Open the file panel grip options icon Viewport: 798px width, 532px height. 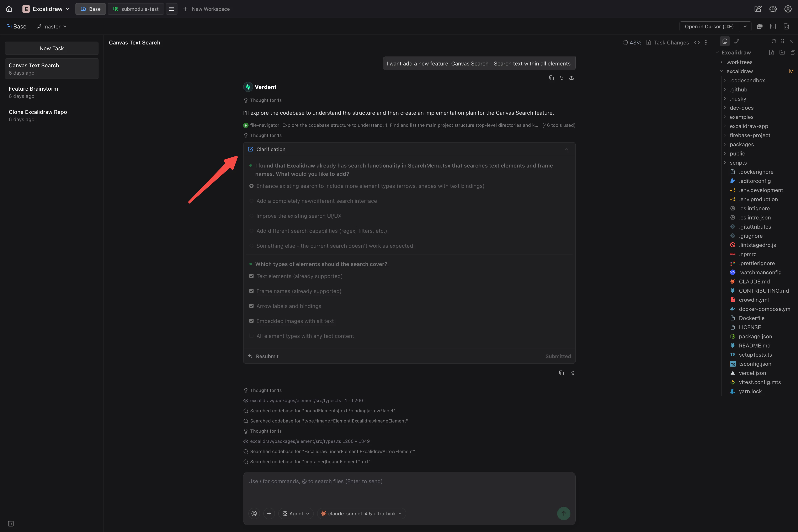pos(783,41)
